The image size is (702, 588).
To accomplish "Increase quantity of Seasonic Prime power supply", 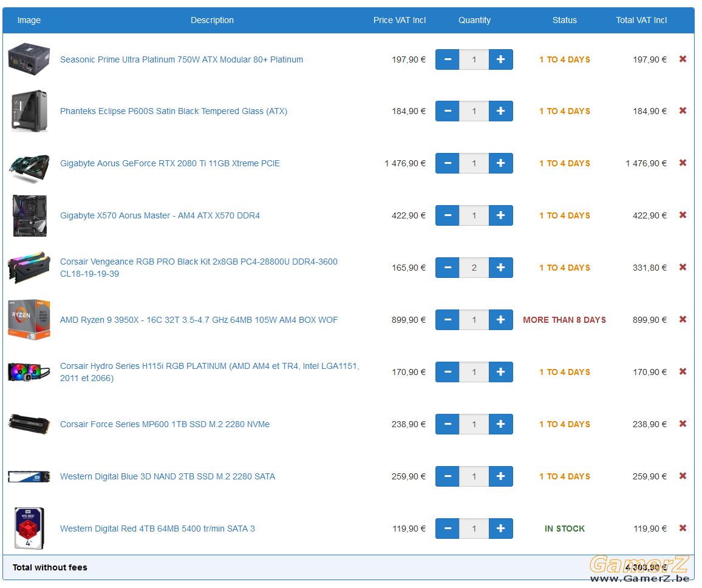I will 500,59.
